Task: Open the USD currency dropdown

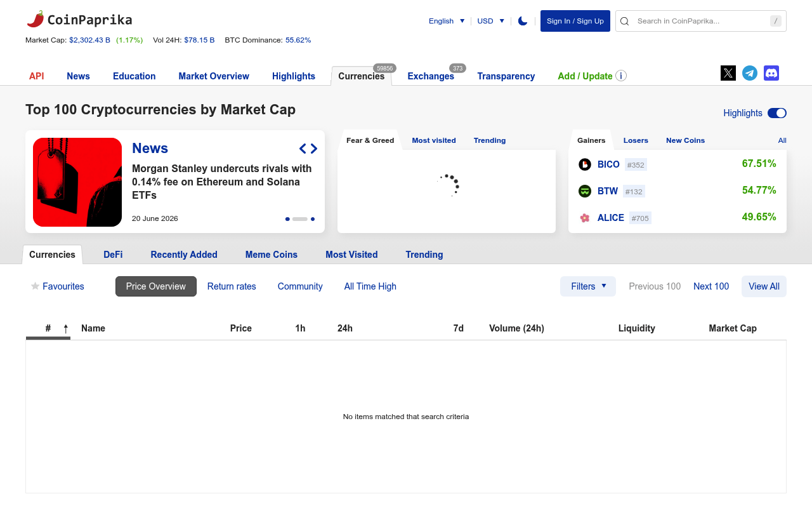Action: pos(490,21)
